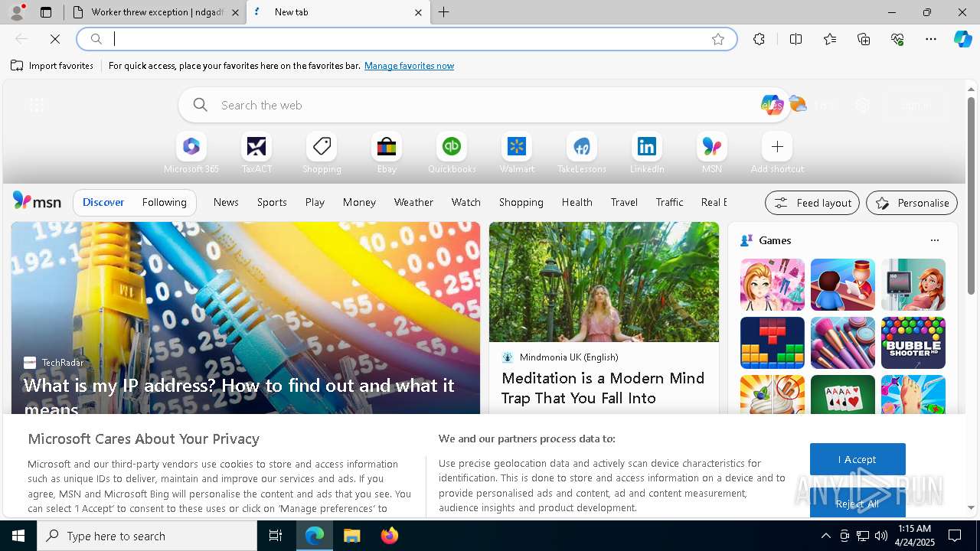980x551 pixels.
Task: Open File Explorer from taskbar
Action: point(351,536)
